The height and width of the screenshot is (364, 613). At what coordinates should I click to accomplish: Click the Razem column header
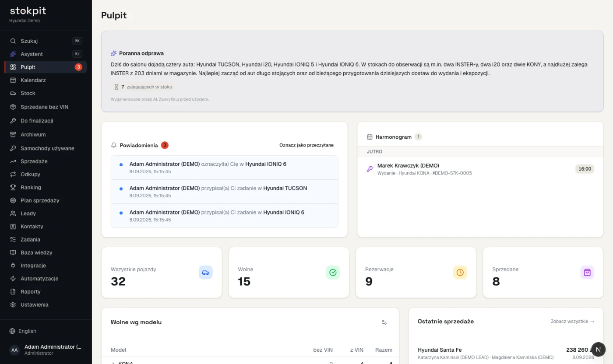pos(384,350)
